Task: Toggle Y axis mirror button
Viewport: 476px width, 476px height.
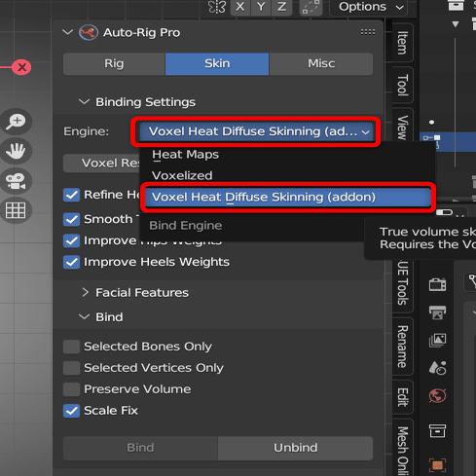Action: coord(261,7)
